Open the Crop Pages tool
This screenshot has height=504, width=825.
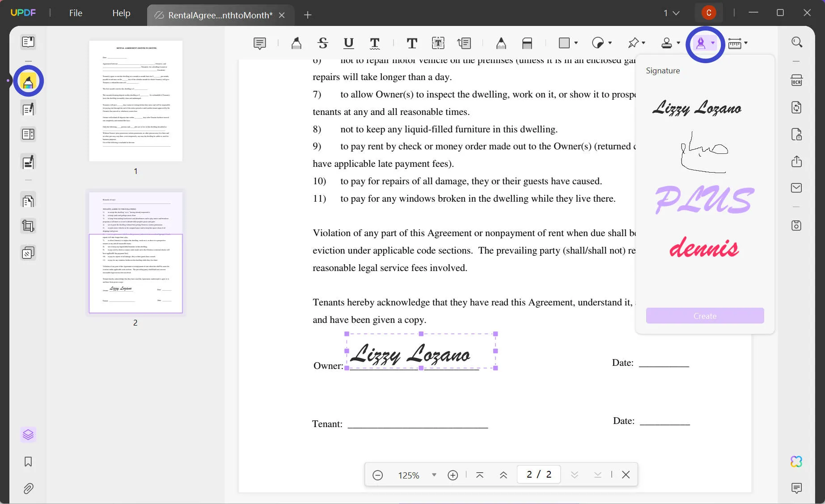28,226
